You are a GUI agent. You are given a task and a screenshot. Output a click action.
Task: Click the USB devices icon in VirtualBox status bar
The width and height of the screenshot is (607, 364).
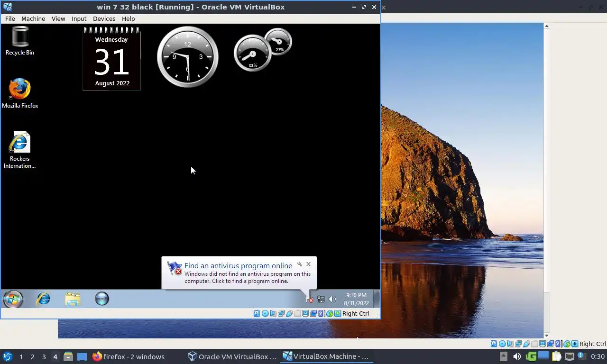(289, 313)
